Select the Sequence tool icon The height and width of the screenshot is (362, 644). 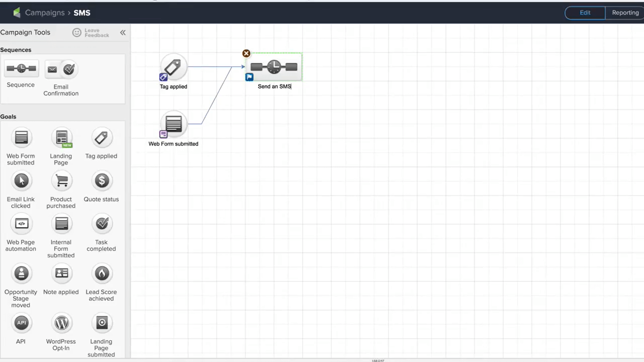(x=21, y=69)
